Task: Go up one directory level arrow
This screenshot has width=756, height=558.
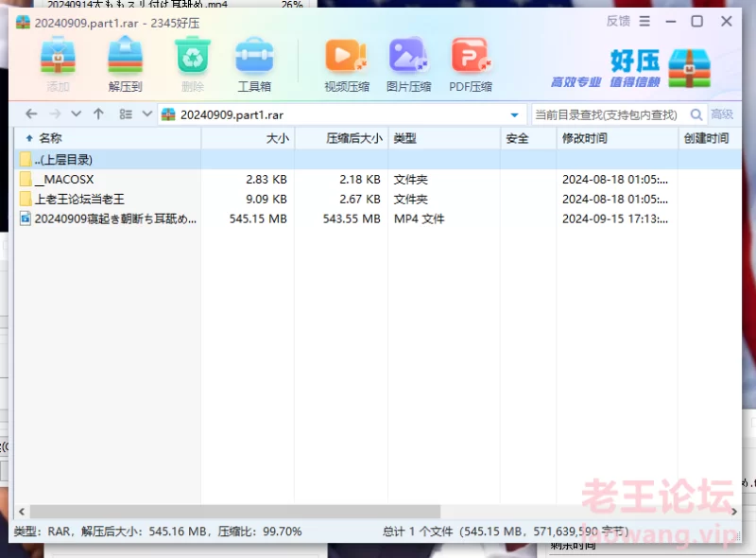Action: [x=99, y=114]
